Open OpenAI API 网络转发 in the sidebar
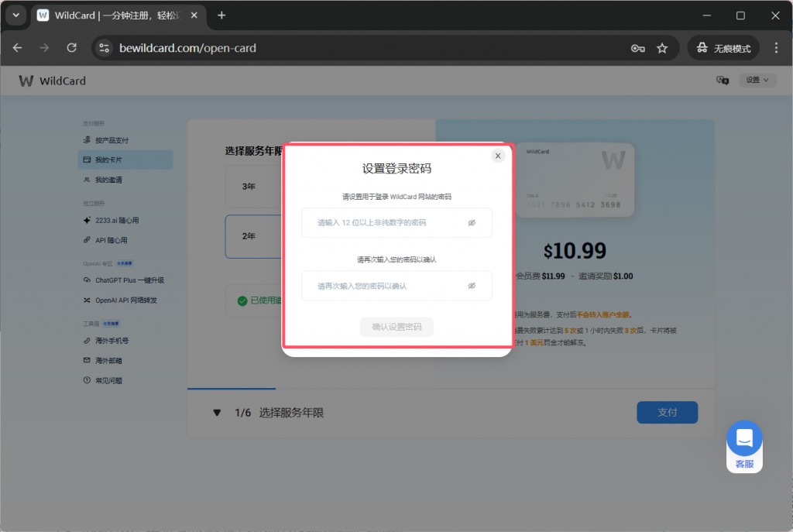793x532 pixels. tap(125, 300)
